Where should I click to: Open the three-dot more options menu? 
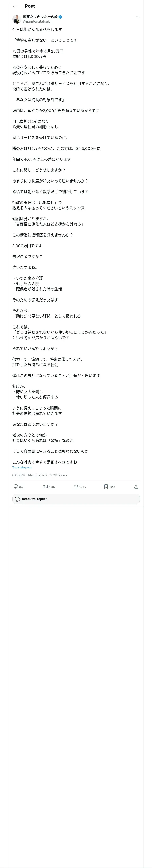click(138, 17)
